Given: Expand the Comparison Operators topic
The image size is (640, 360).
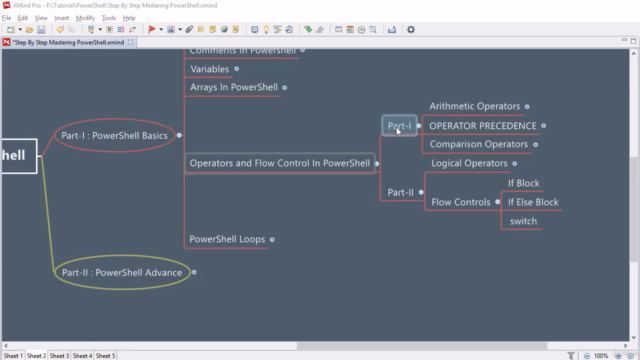Looking at the screenshot, I should tap(536, 144).
